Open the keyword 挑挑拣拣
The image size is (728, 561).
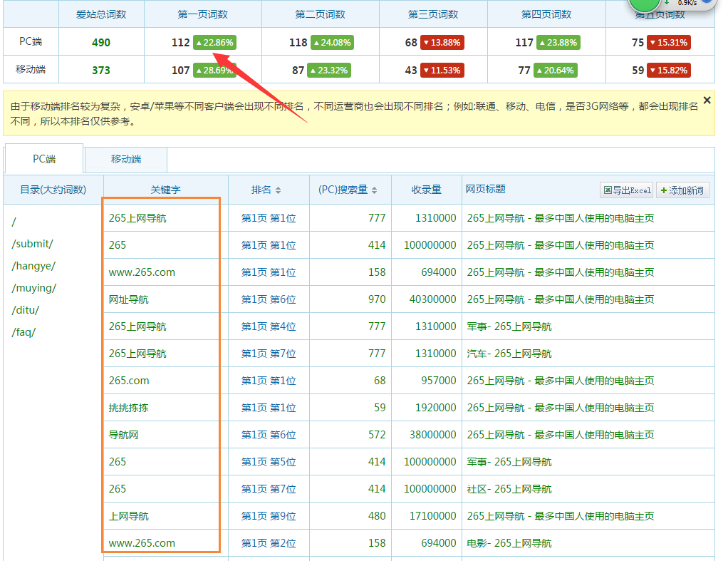(x=129, y=408)
